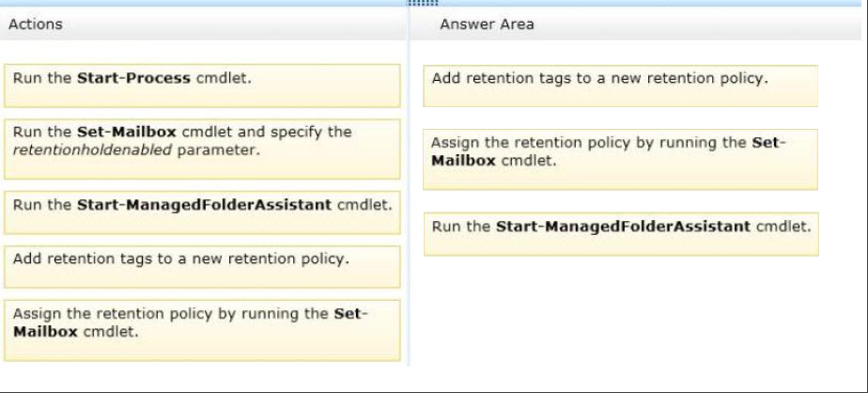Screen dimensions: 868x393
Task: Grab the dotted splitter handle at top
Action: [423, 4]
